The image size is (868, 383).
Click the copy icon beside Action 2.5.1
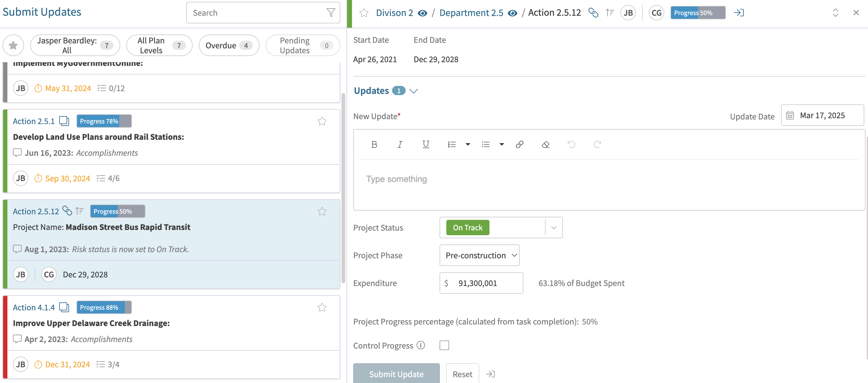(64, 121)
